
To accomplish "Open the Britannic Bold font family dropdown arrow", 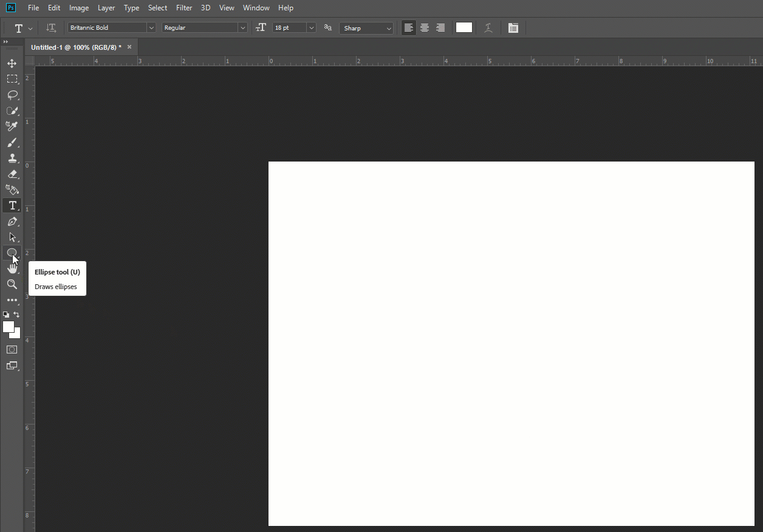I will tap(151, 28).
